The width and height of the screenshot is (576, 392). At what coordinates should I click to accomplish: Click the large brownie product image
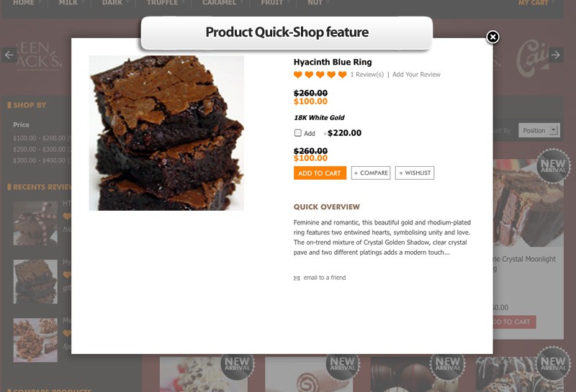click(x=166, y=133)
